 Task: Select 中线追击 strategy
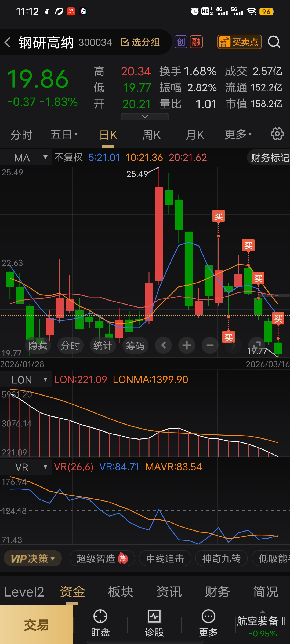165,559
